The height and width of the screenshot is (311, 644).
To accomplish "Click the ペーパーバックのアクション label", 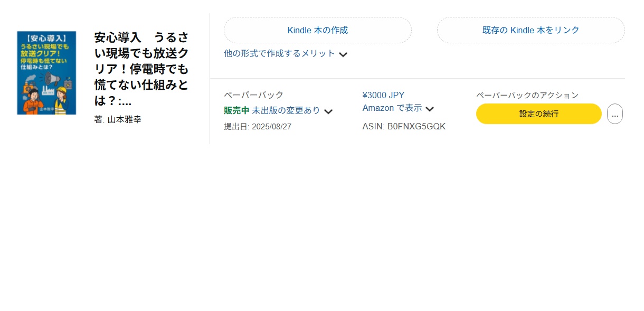I will [527, 95].
